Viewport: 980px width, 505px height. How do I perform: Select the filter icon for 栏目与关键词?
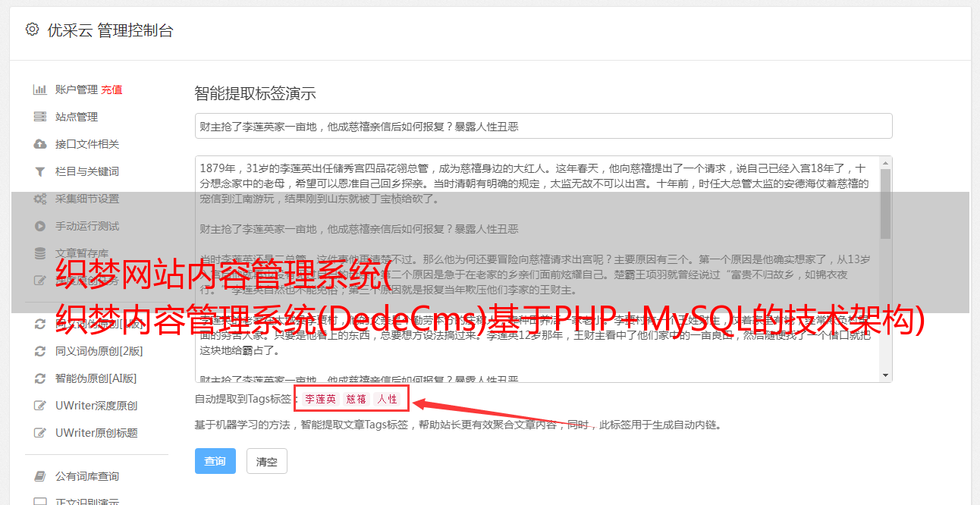[x=40, y=171]
